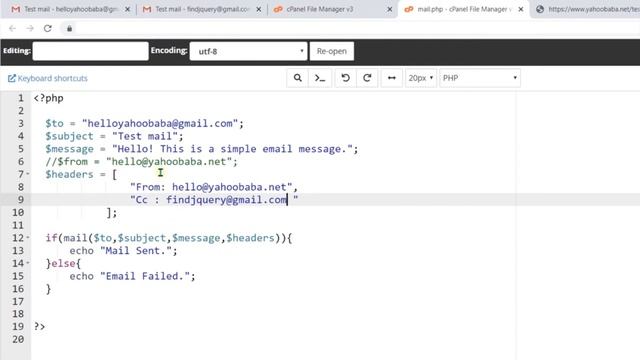Click the opening <?php tag
The width and height of the screenshot is (640, 360).
[49, 98]
